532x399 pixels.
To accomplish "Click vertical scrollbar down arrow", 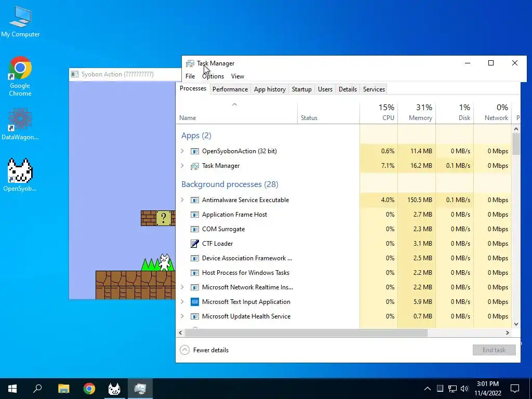I will 516,324.
